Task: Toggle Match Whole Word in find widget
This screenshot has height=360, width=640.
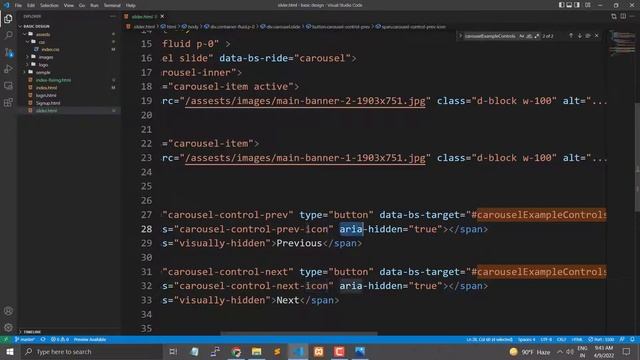Action: pos(529,36)
